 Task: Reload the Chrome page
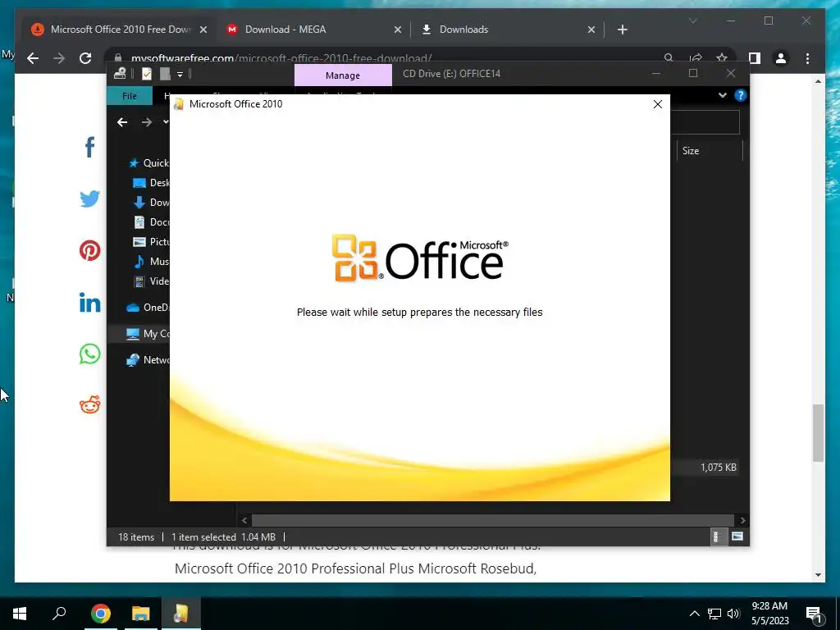pyautogui.click(x=85, y=58)
